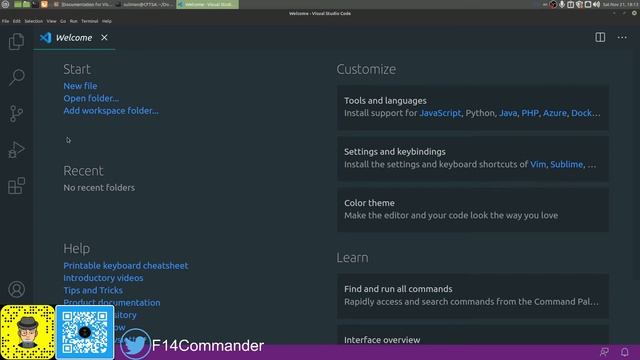Click the Settings and keybindings heading
Screen dimensions: 640x360
coord(395,151)
